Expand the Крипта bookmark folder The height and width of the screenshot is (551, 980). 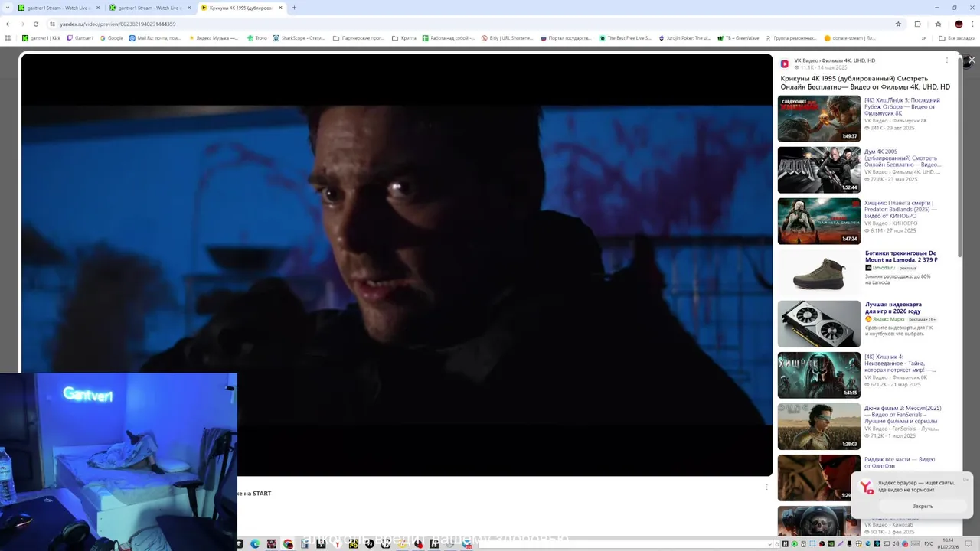(x=404, y=37)
